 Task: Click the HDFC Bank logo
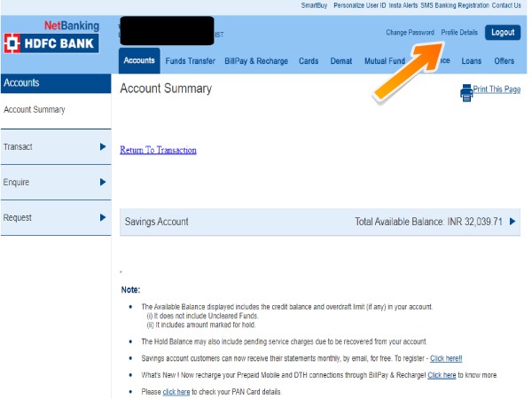pyautogui.click(x=51, y=43)
